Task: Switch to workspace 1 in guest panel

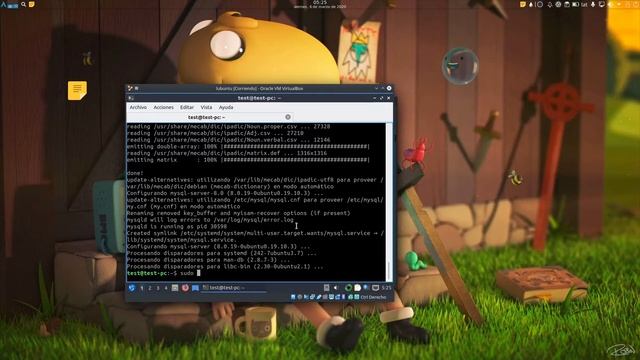Action: point(142,288)
